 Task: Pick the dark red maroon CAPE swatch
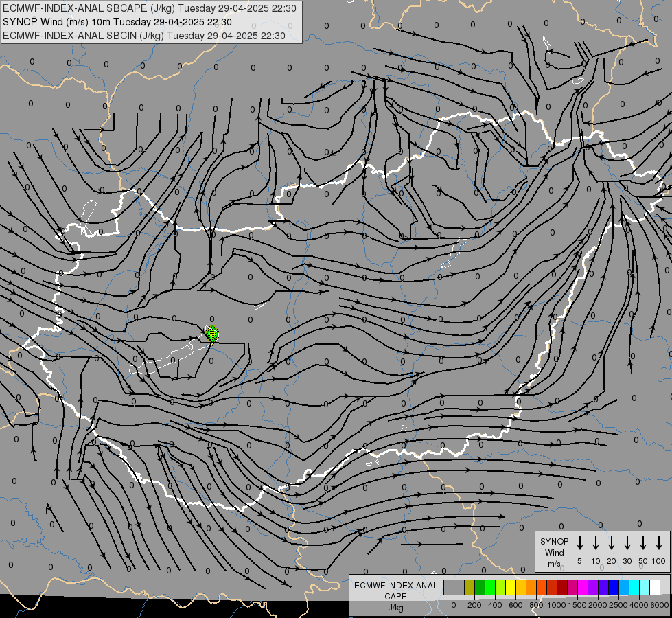[x=562, y=587]
